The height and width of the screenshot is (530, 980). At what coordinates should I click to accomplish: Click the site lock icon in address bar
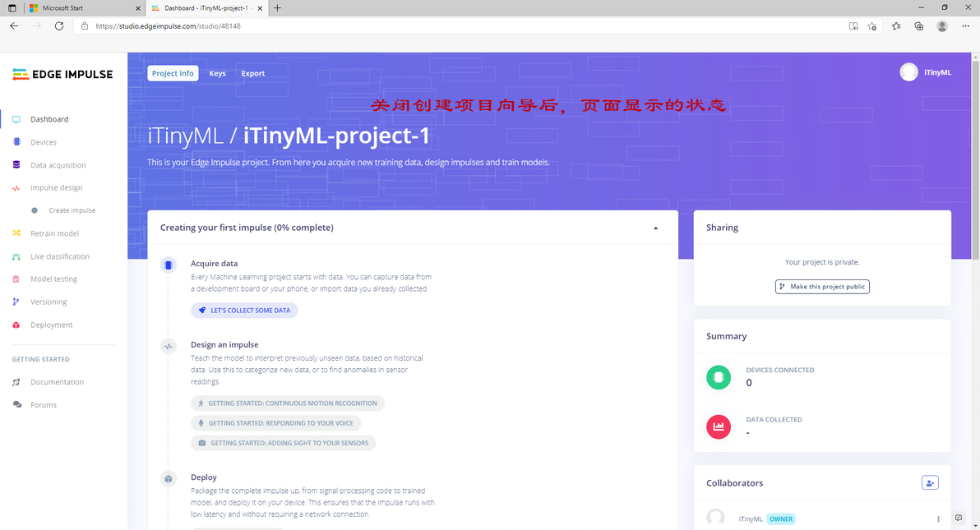pyautogui.click(x=85, y=26)
